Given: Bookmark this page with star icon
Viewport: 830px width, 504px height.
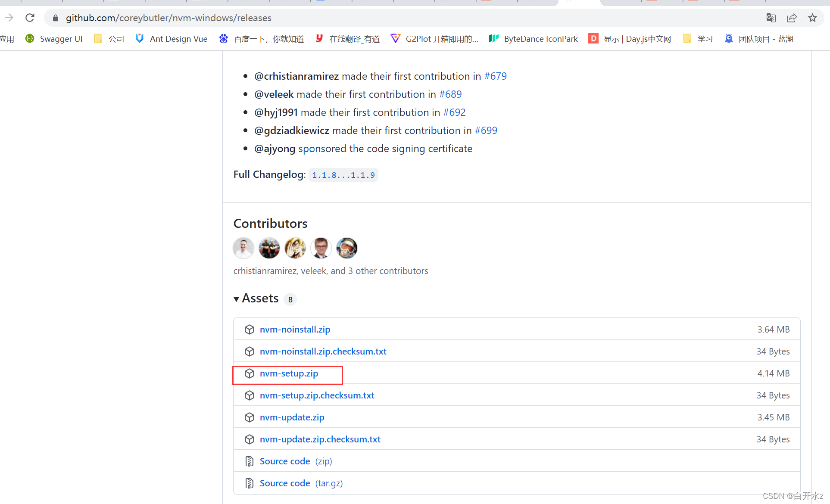Looking at the screenshot, I should pos(812,18).
